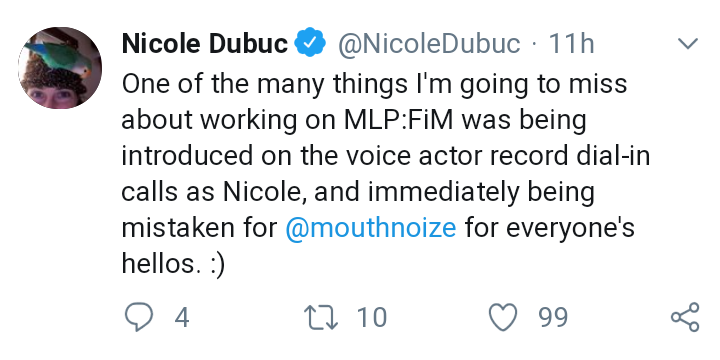
Task: Open tweet details via the text body
Action: pyautogui.click(x=386, y=174)
